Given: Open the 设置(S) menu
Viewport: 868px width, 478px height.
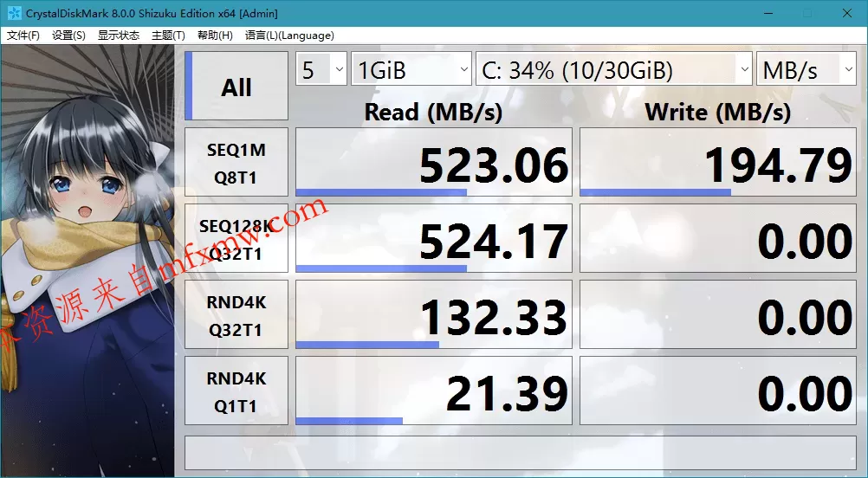Looking at the screenshot, I should click(x=68, y=36).
